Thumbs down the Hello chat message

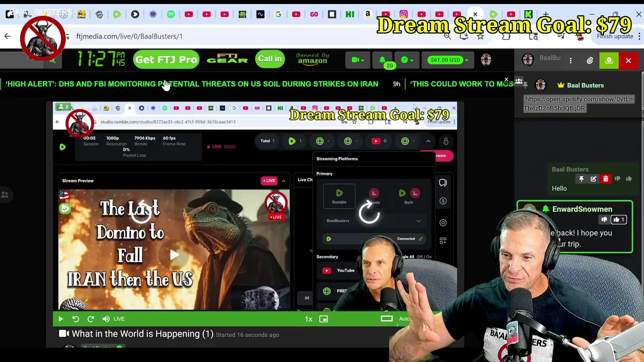tap(617, 178)
